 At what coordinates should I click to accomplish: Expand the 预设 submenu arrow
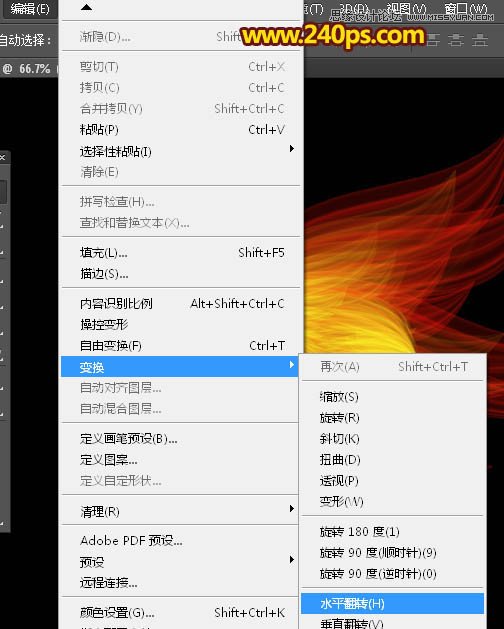point(292,559)
